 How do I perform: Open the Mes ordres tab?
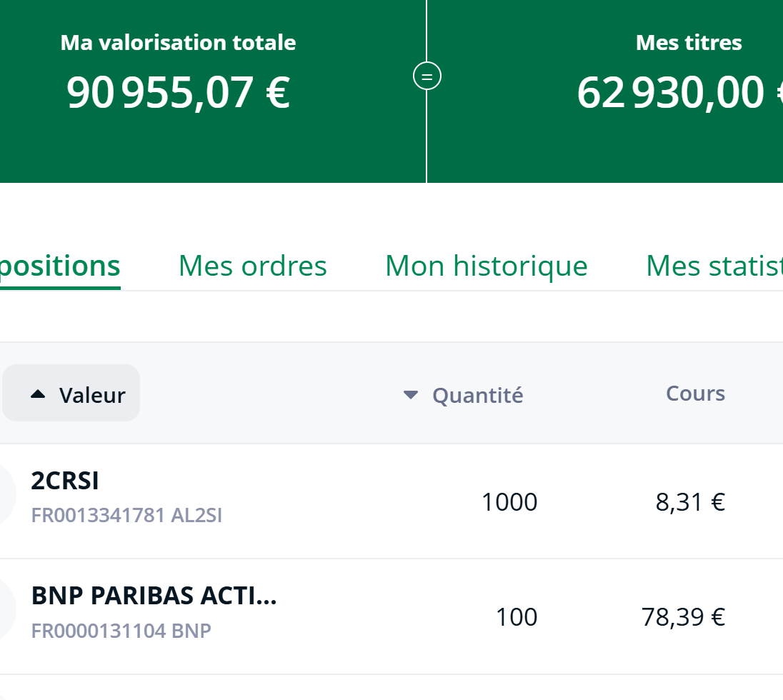252,266
